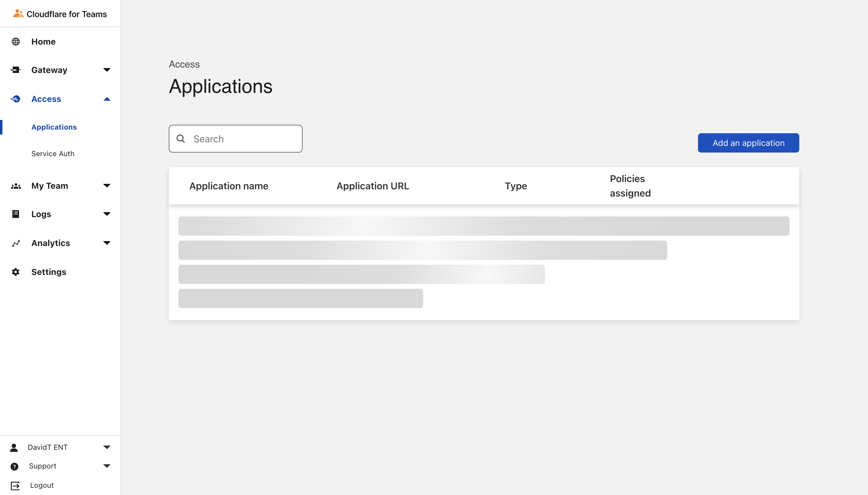The image size is (868, 495).
Task: Click the Cloudflare for Teams logo
Action: 61,14
